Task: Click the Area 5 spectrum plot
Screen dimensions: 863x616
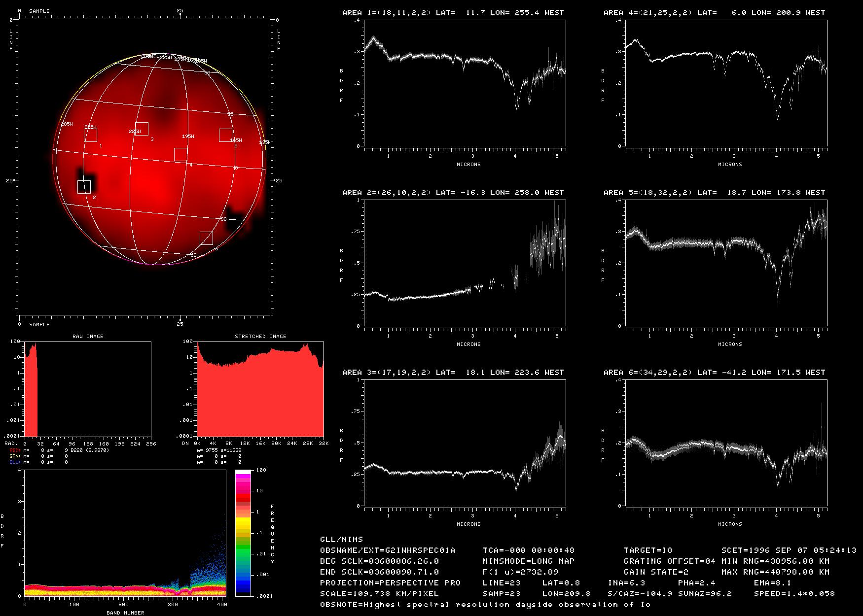Action: 726,263
